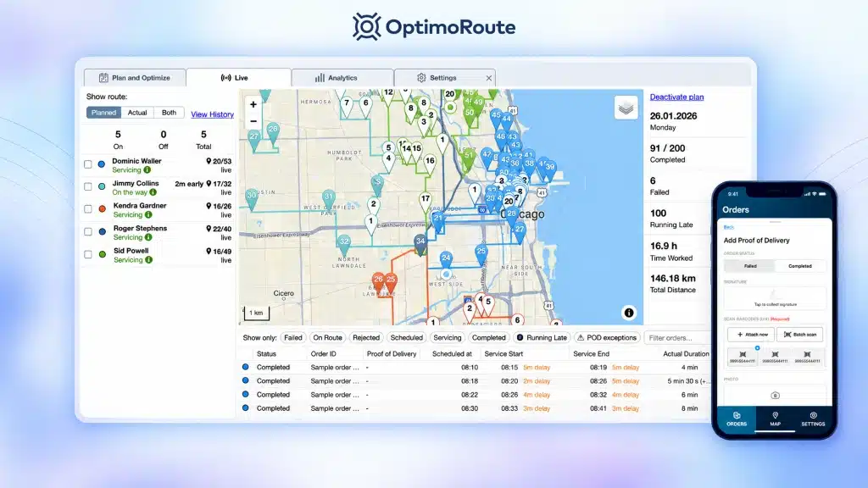The image size is (868, 488).
Task: Click the white map pin 17
Action: pos(426,202)
